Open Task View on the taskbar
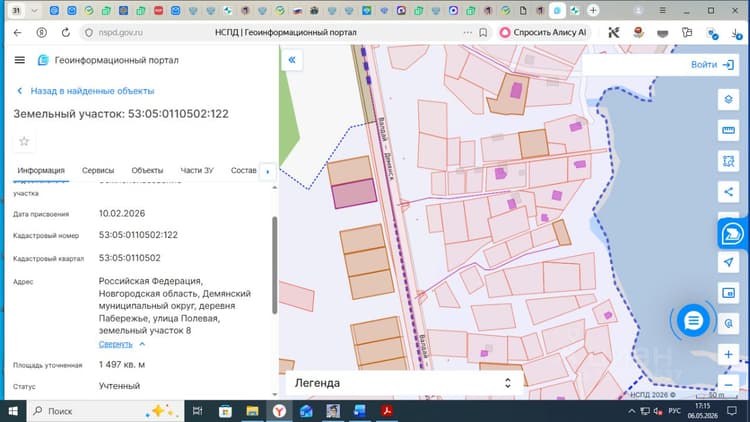 tap(197, 411)
